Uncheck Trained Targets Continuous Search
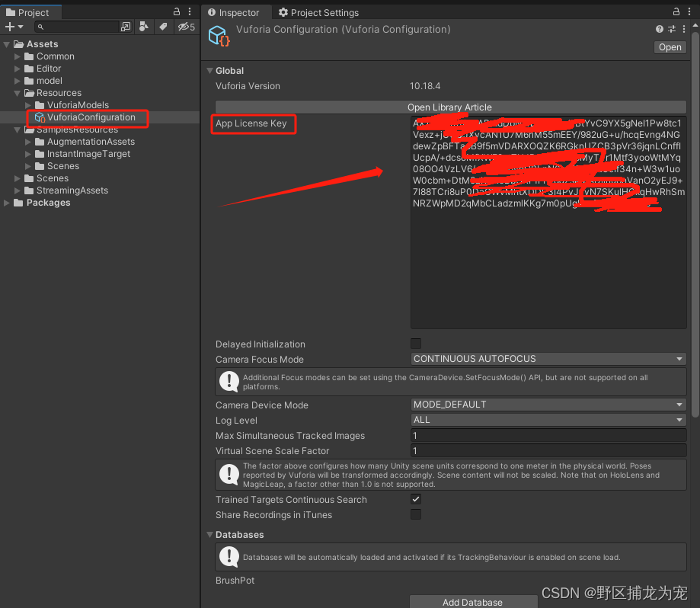The width and height of the screenshot is (700, 608). 416,499
